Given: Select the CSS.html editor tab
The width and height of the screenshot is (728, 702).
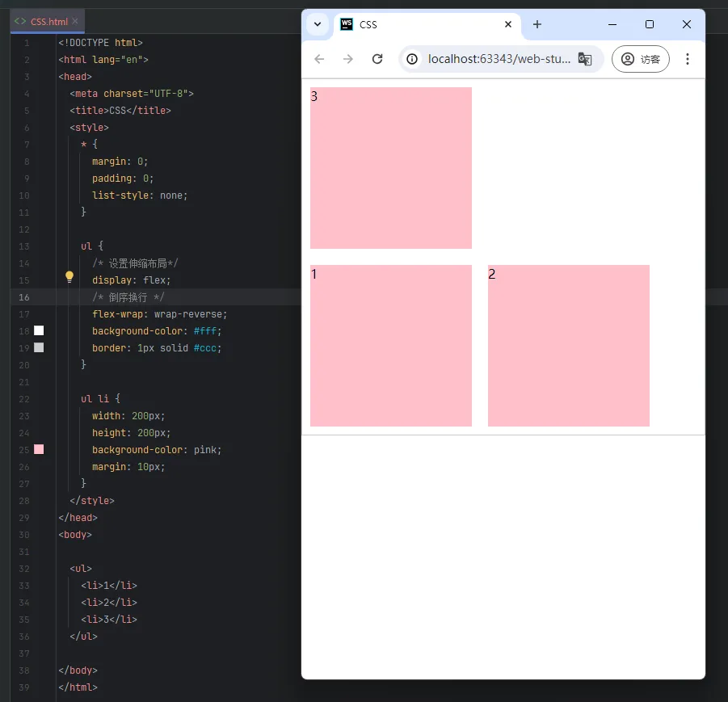Looking at the screenshot, I should (x=47, y=22).
